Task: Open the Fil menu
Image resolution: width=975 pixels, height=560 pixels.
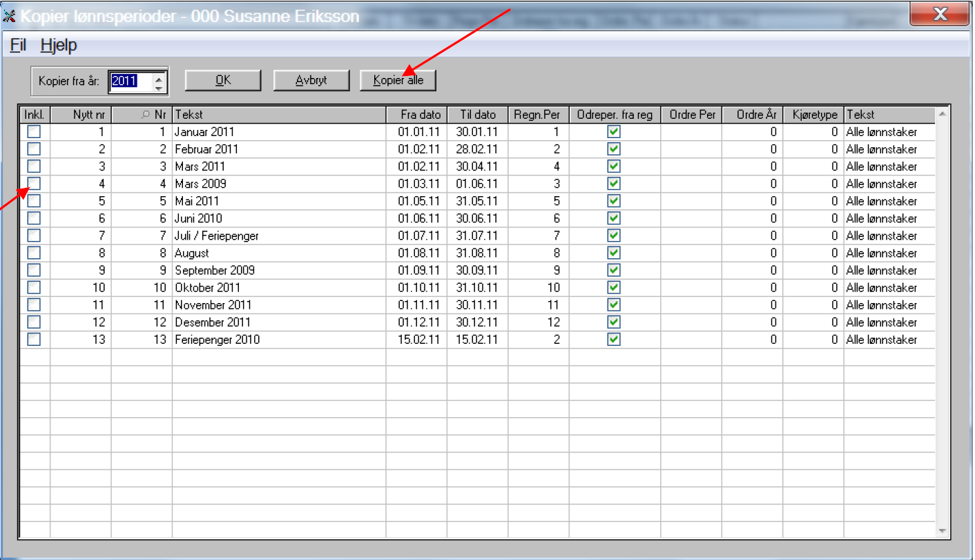Action: pos(18,46)
